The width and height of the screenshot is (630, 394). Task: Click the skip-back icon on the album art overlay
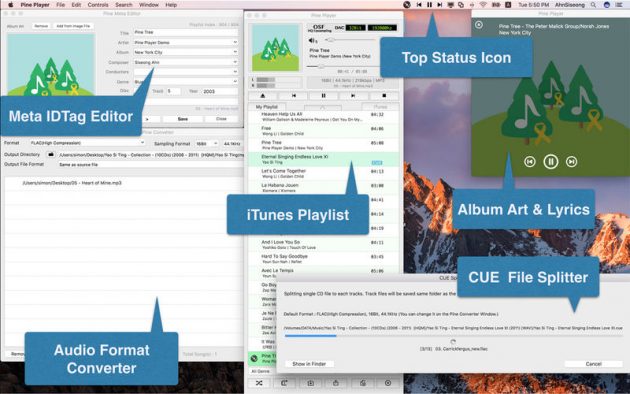[530, 162]
